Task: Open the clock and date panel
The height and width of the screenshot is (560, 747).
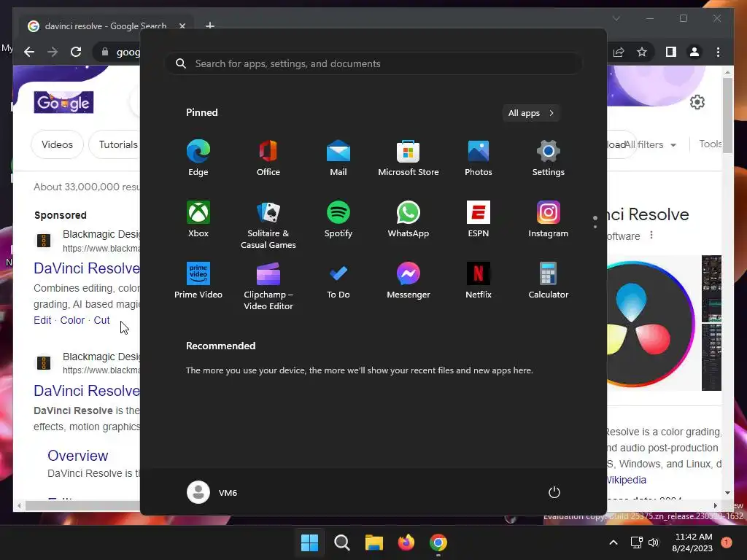Action: (693, 542)
